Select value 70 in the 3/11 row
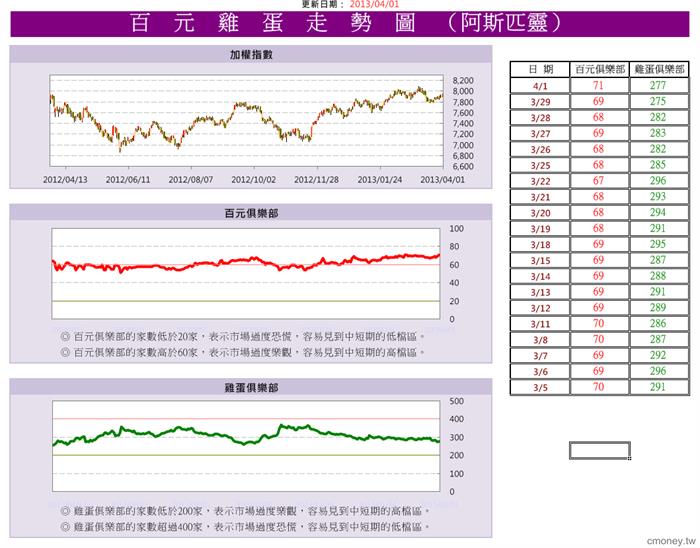This screenshot has width=700, height=548. 598,324
